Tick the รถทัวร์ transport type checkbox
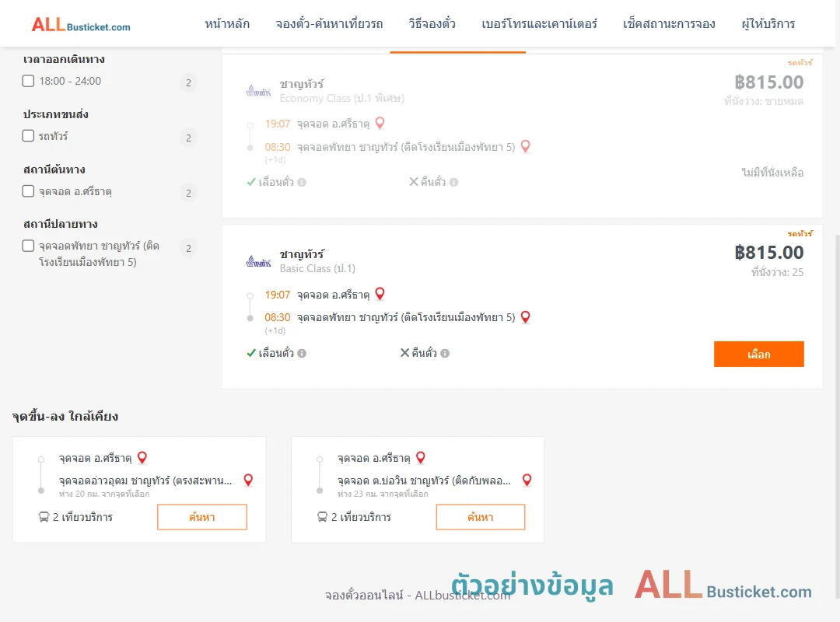Image resolution: width=840 pixels, height=622 pixels. click(29, 135)
